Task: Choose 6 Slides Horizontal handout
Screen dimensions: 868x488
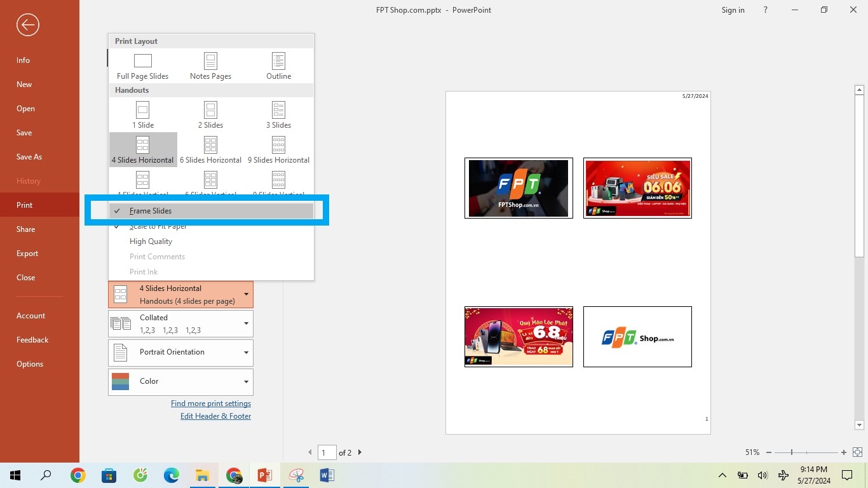Action: point(210,150)
